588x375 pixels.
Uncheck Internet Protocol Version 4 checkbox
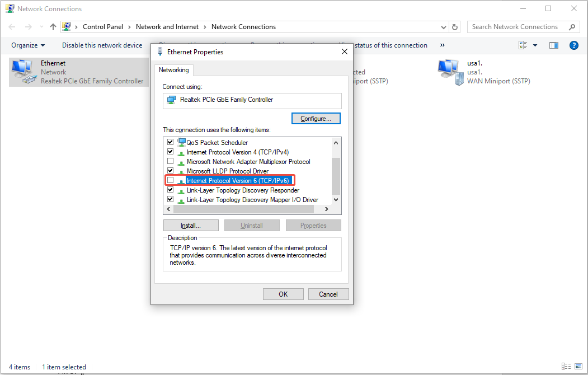(170, 152)
